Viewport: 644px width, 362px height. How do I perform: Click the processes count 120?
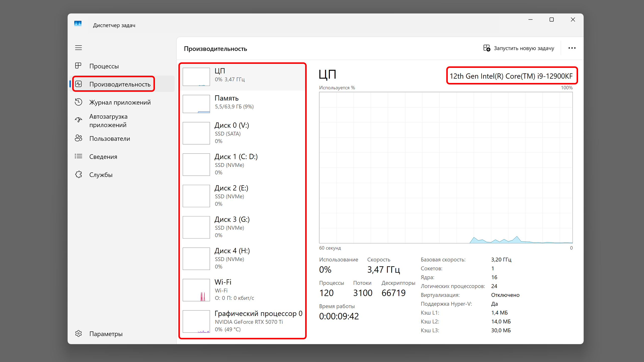tap(326, 293)
